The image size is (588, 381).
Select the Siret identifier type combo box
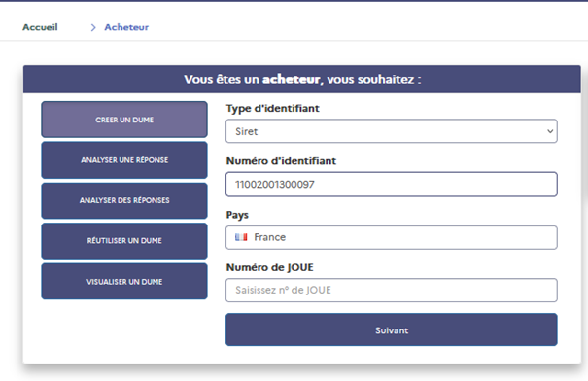[x=392, y=131]
